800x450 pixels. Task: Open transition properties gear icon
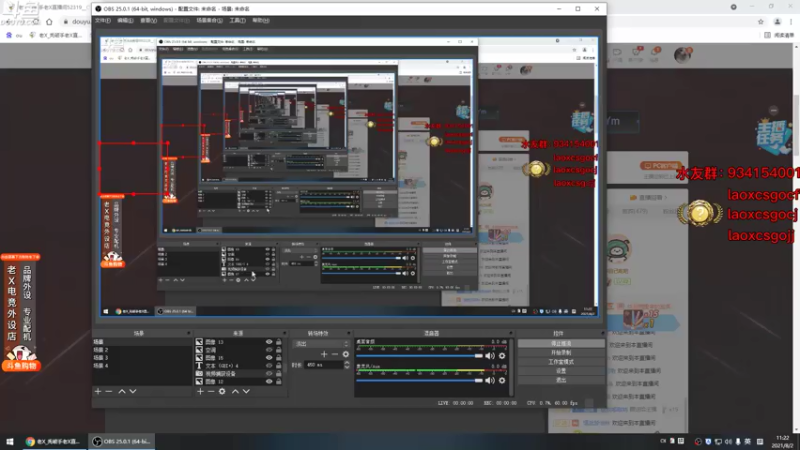(346, 354)
